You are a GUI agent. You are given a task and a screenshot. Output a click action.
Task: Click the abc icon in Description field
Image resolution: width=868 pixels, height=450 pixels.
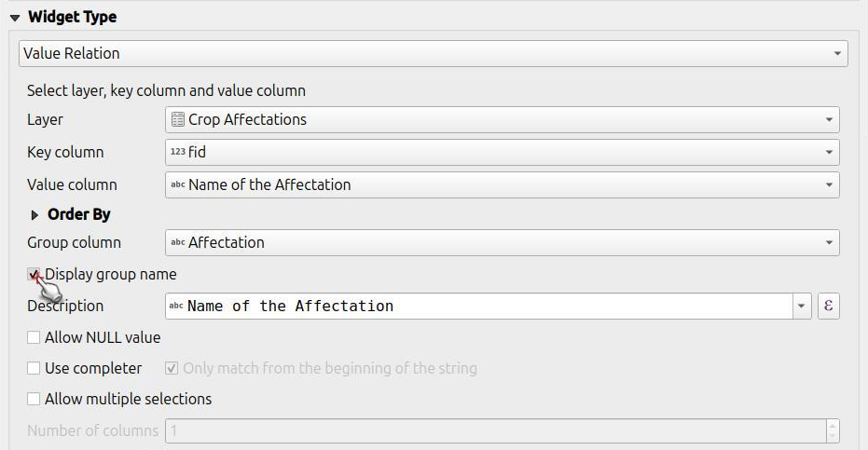pos(176,306)
